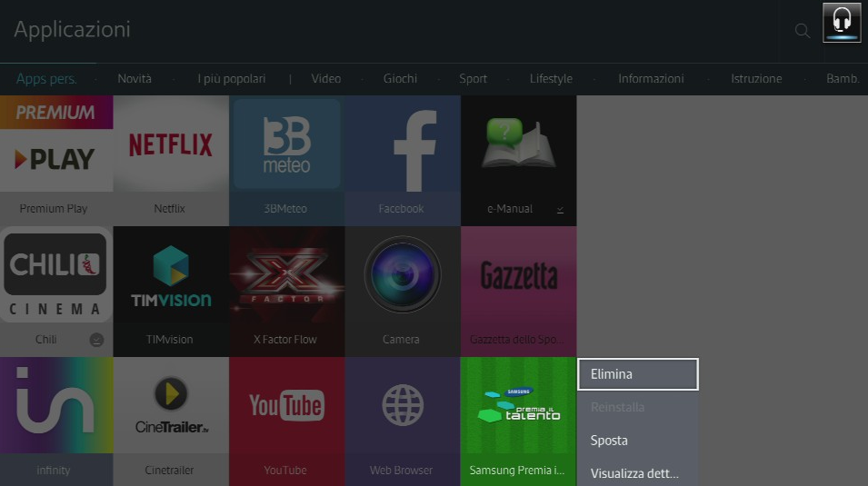Open the I più popolari tab
Screen dimensions: 868x486
[x=232, y=79]
